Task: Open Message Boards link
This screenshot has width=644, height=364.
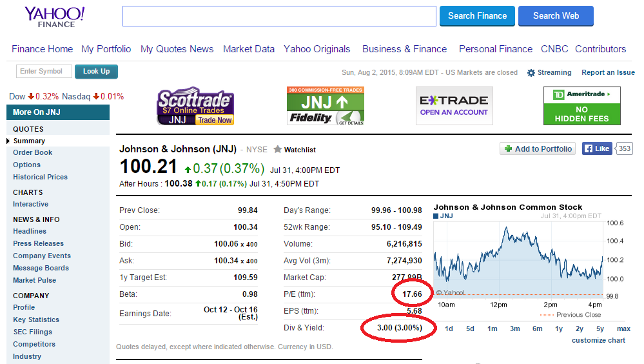Action: (x=41, y=268)
